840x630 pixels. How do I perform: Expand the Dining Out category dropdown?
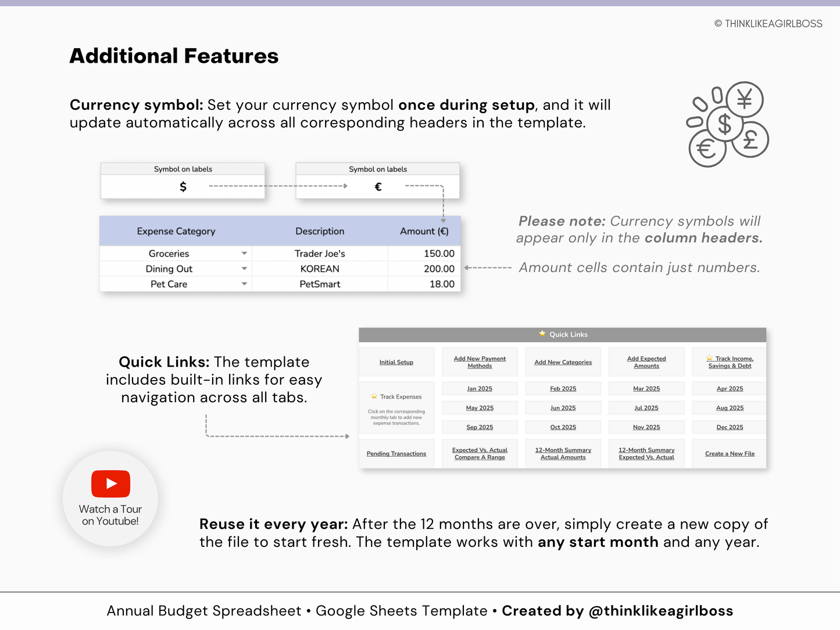244,269
